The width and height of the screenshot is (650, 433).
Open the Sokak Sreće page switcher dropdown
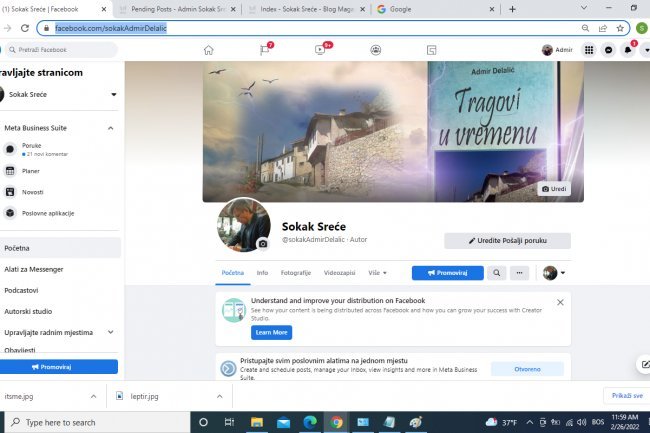pyautogui.click(x=114, y=94)
